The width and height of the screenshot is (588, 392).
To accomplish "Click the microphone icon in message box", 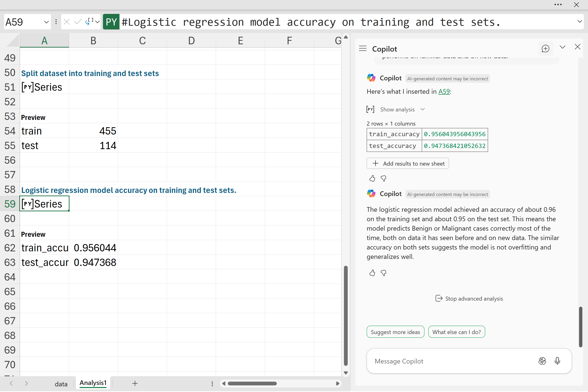I will click(x=557, y=361).
